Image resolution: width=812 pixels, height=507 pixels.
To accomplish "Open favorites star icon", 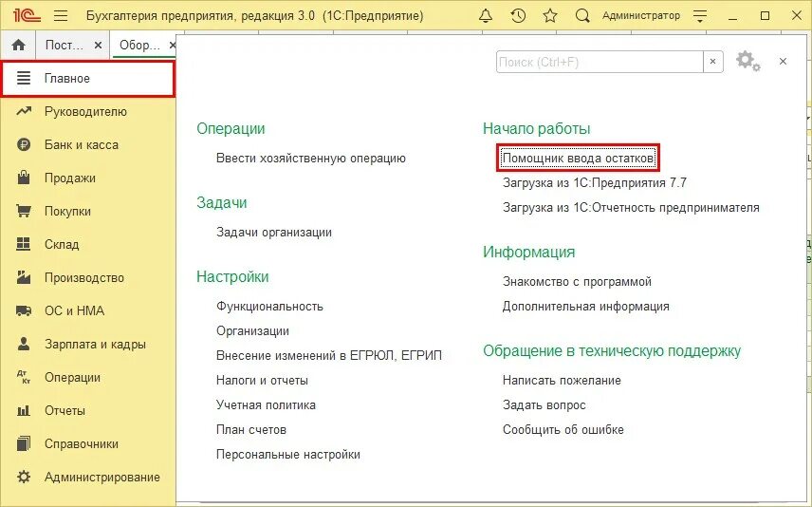I will 550,15.
